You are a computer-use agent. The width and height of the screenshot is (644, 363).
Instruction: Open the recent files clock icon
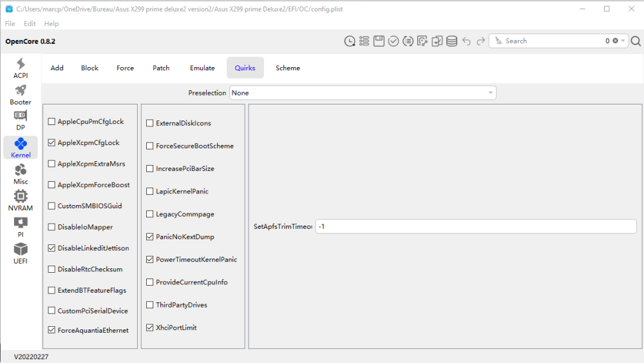coord(350,41)
